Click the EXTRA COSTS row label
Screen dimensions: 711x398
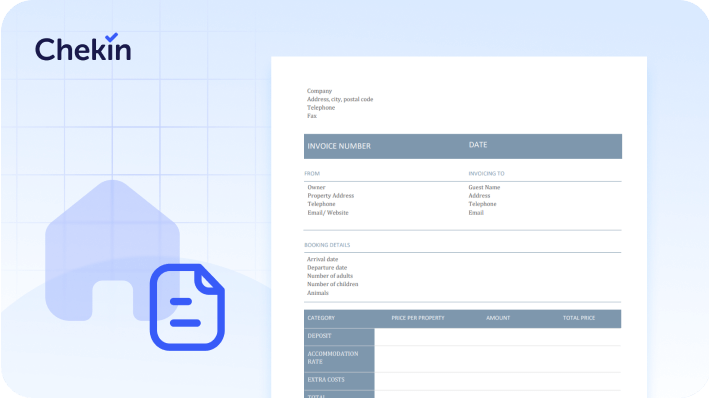[x=326, y=379]
